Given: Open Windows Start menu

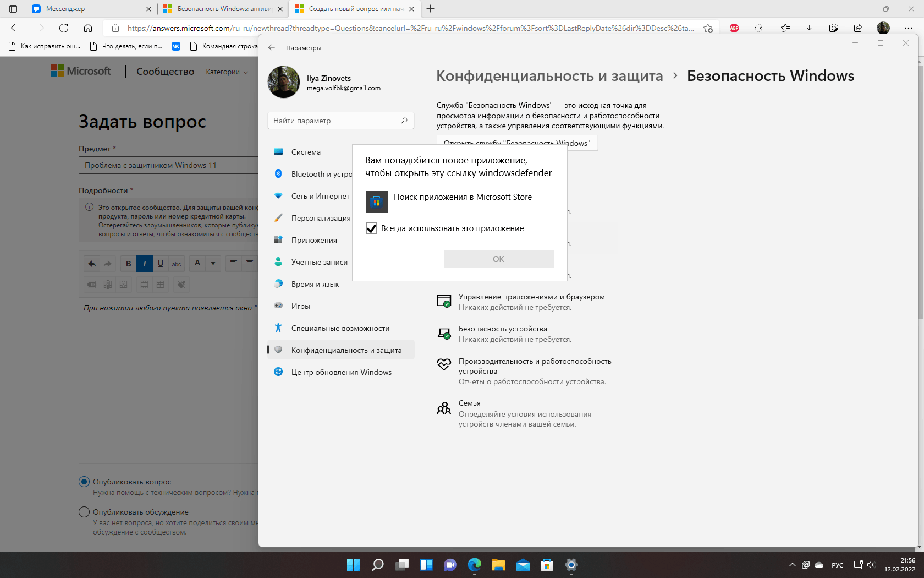Looking at the screenshot, I should pos(353,565).
